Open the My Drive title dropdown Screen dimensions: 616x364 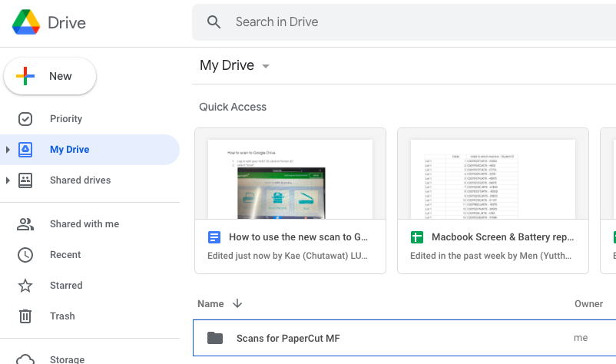[266, 66]
